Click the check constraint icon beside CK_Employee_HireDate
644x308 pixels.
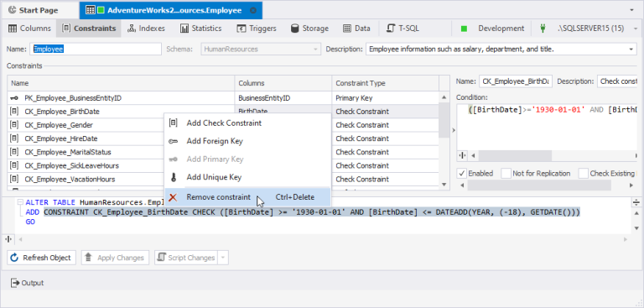click(x=14, y=138)
